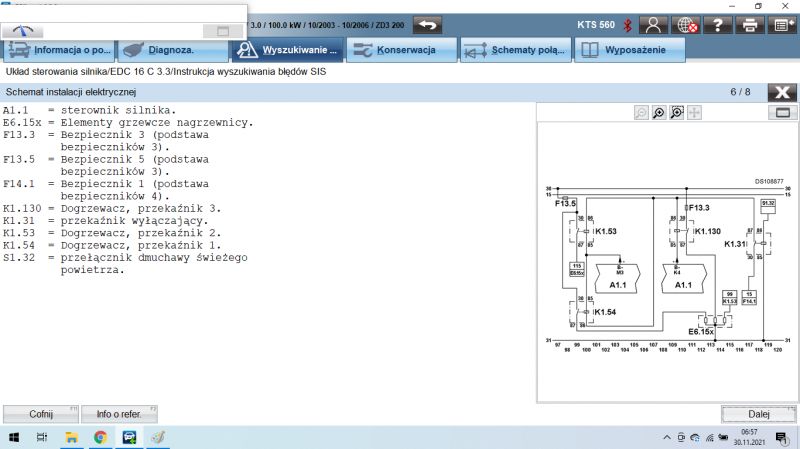Click the protocol list add icon

click(x=782, y=25)
